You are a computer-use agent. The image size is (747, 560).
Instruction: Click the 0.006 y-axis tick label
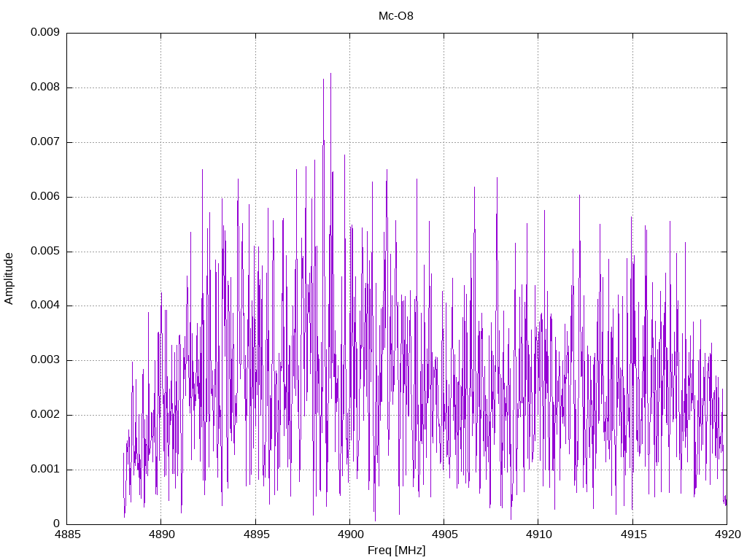(x=45, y=197)
